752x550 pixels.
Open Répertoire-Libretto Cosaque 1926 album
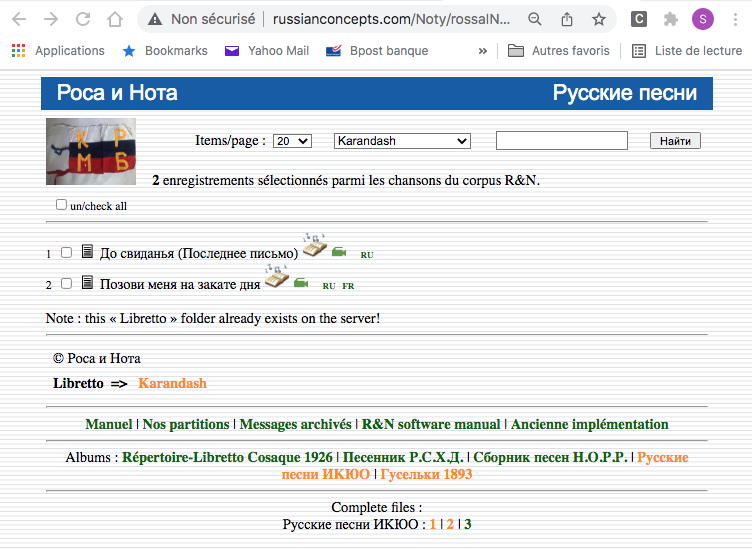tap(227, 457)
